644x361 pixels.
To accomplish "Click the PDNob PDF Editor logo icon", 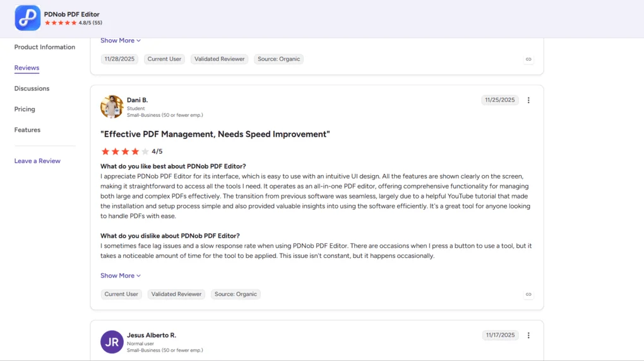I will tap(28, 18).
